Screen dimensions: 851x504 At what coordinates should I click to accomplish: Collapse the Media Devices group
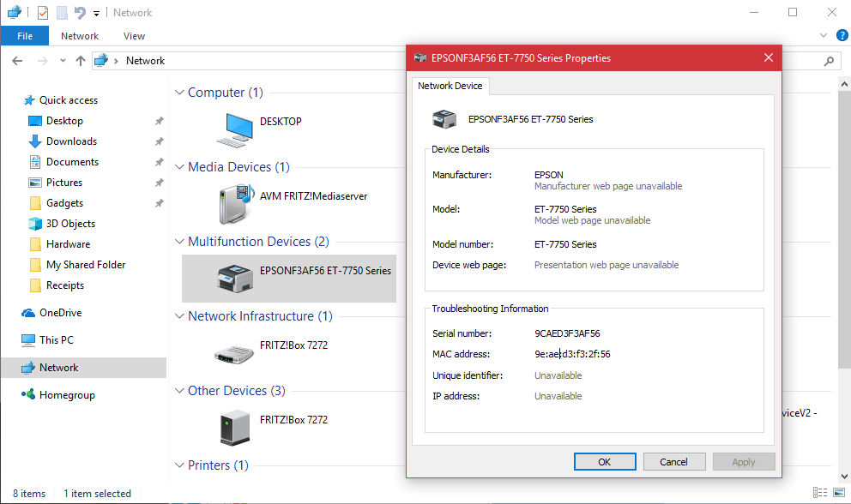tap(179, 167)
